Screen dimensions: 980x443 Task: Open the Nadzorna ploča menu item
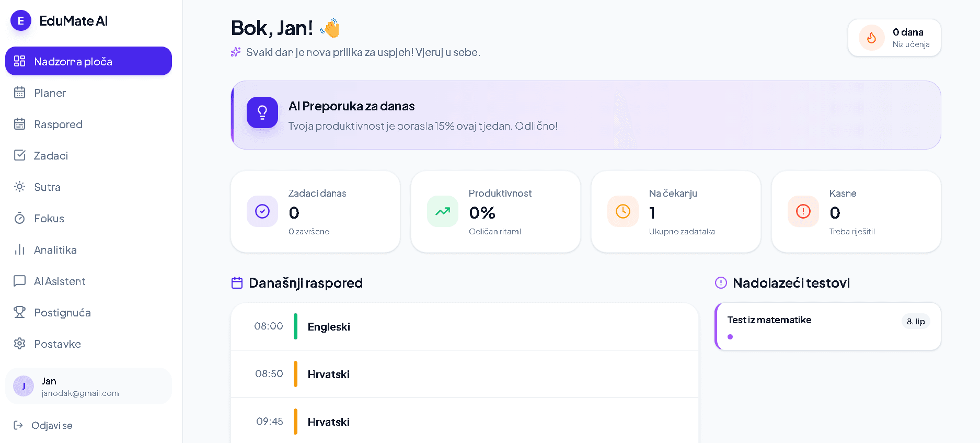click(x=88, y=61)
